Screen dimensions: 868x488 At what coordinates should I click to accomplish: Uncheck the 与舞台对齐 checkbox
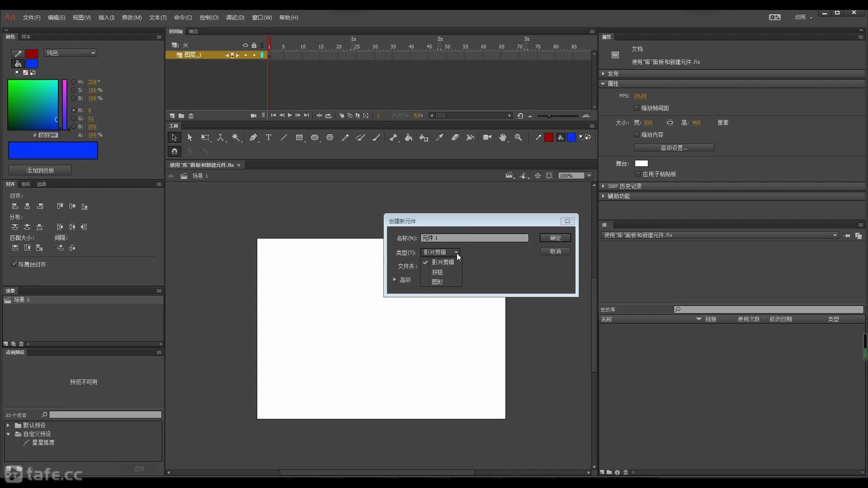[x=14, y=264]
